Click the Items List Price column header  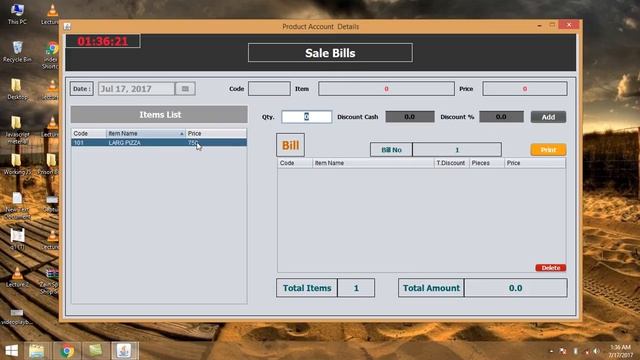click(216, 133)
